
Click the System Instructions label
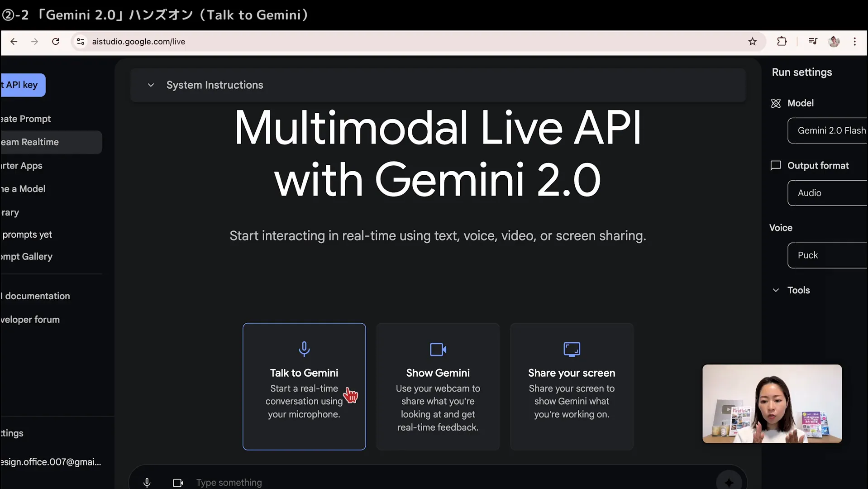215,85
